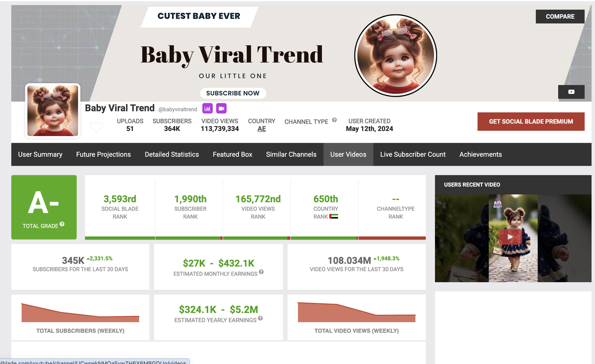The height and width of the screenshot is (364, 595).
Task: Click GET SOCIAL BLADE PREMIUM button
Action: point(531,122)
